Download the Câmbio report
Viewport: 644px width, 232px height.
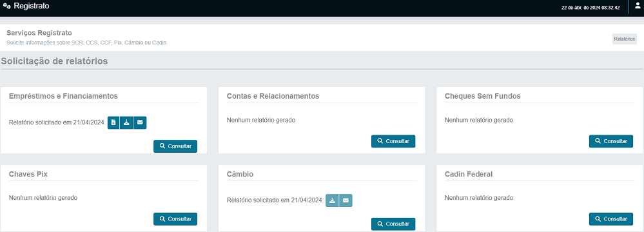[332, 200]
